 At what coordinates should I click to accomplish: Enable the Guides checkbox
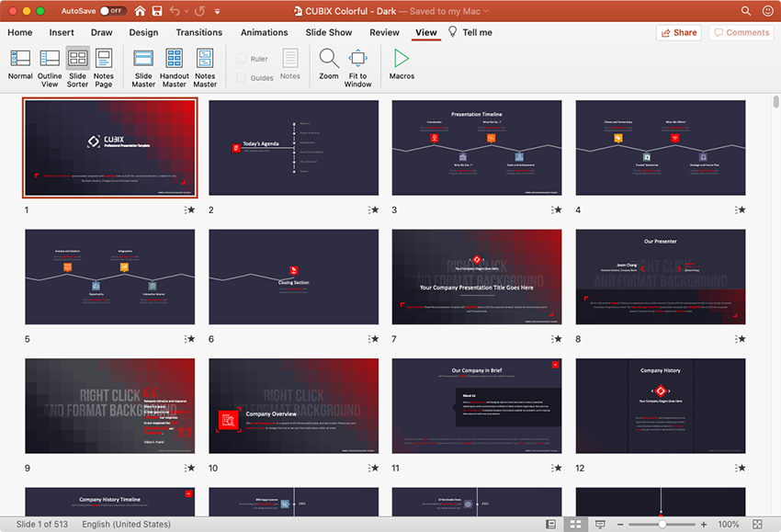(241, 78)
